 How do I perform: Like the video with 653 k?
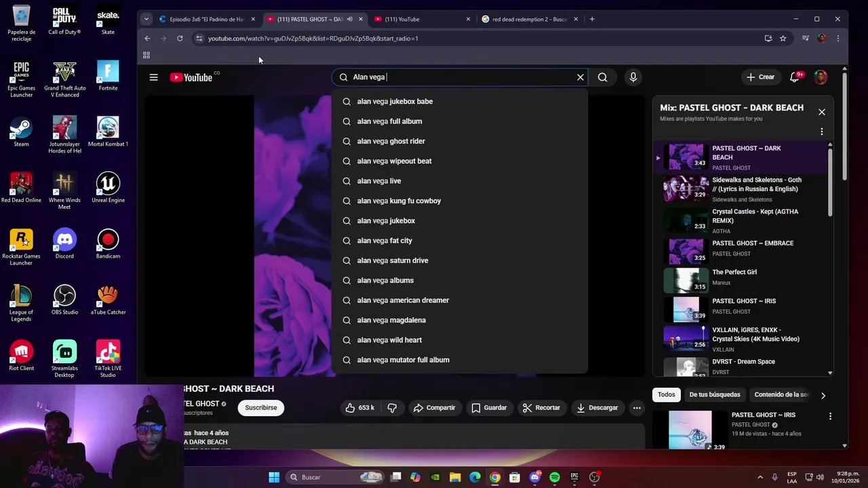[x=359, y=408]
